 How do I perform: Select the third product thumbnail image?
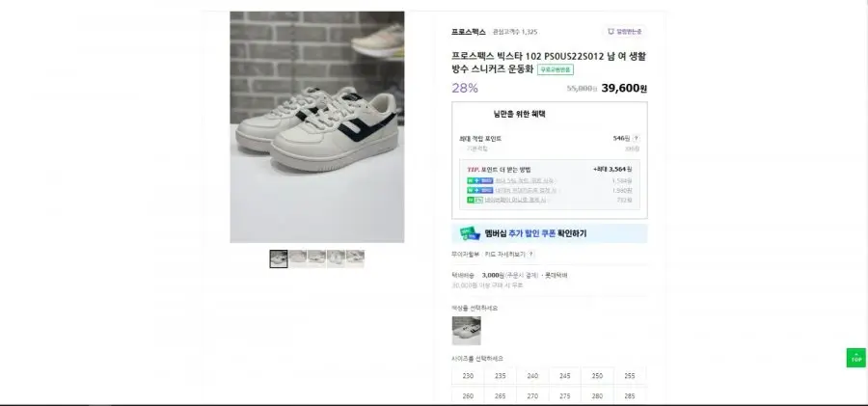316,258
